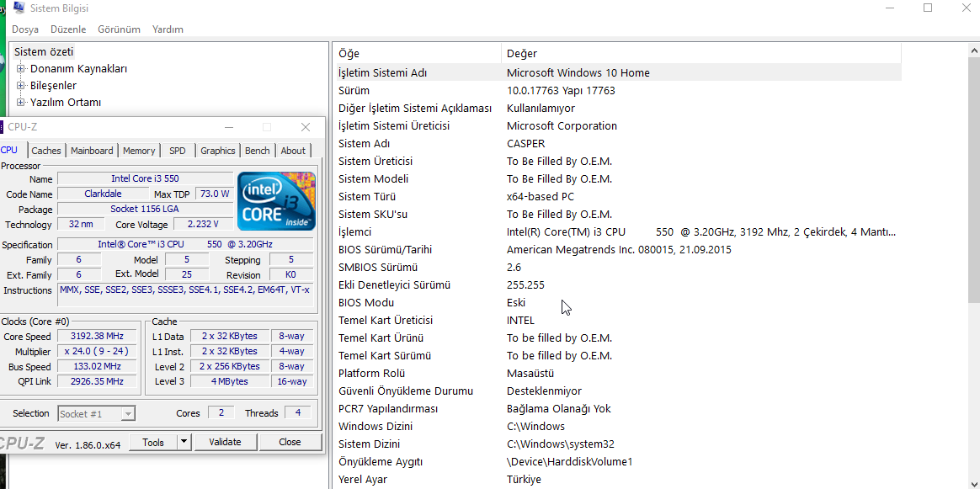Select the Windows Dizini row
The image size is (980, 489).
(619, 427)
